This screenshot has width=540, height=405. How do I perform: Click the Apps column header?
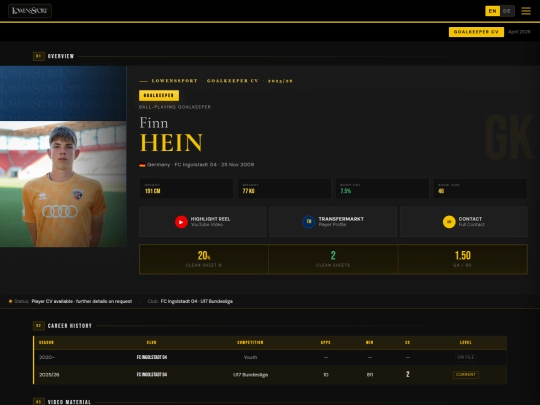coord(325,342)
